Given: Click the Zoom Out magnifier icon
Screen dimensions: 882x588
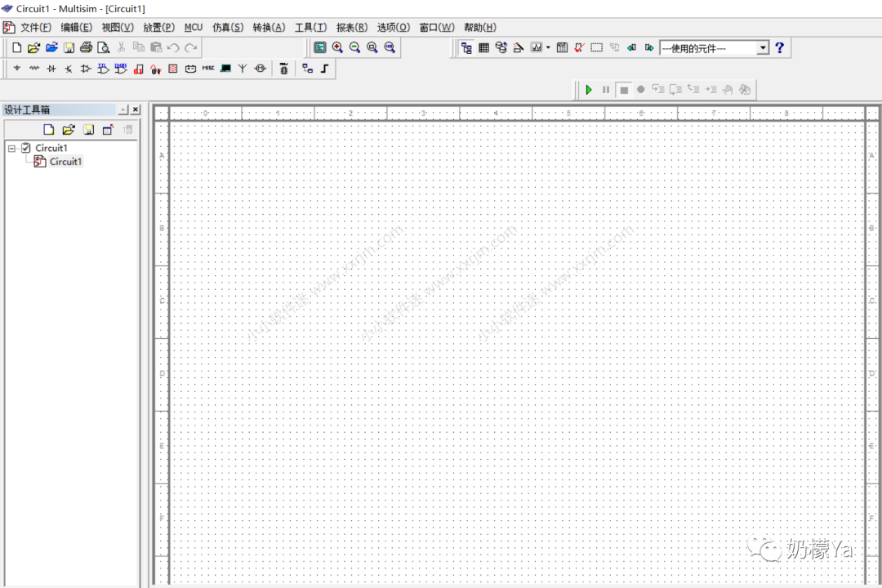Looking at the screenshot, I should coord(355,48).
